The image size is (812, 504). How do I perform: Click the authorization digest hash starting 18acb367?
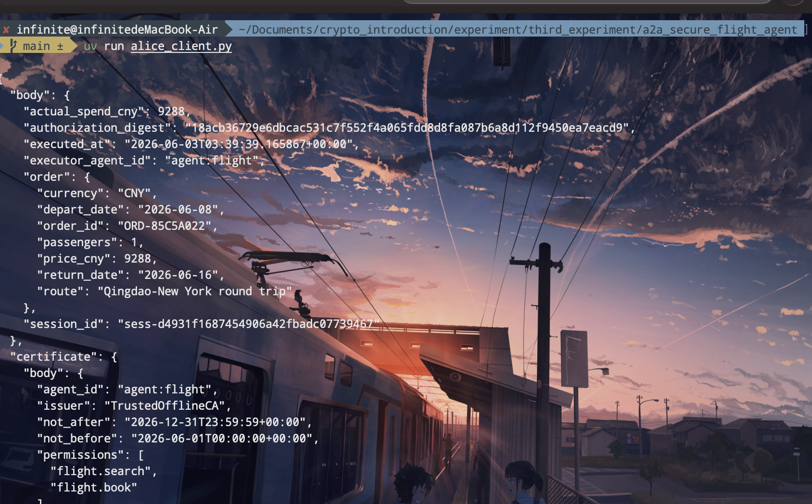[x=407, y=128]
